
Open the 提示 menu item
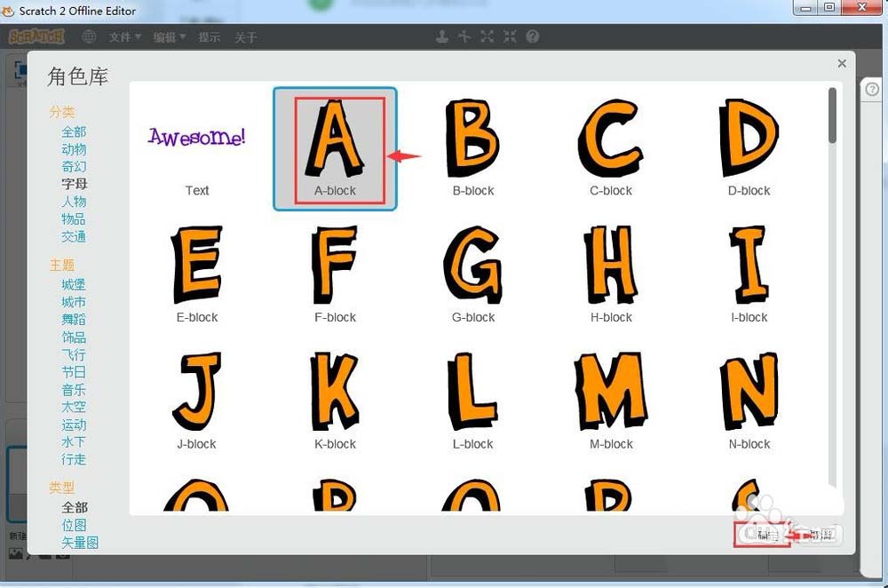click(x=210, y=37)
